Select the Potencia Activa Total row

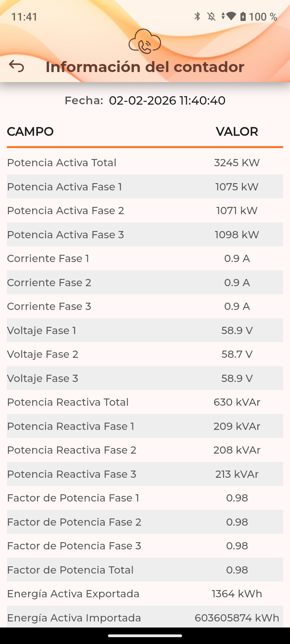point(145,163)
